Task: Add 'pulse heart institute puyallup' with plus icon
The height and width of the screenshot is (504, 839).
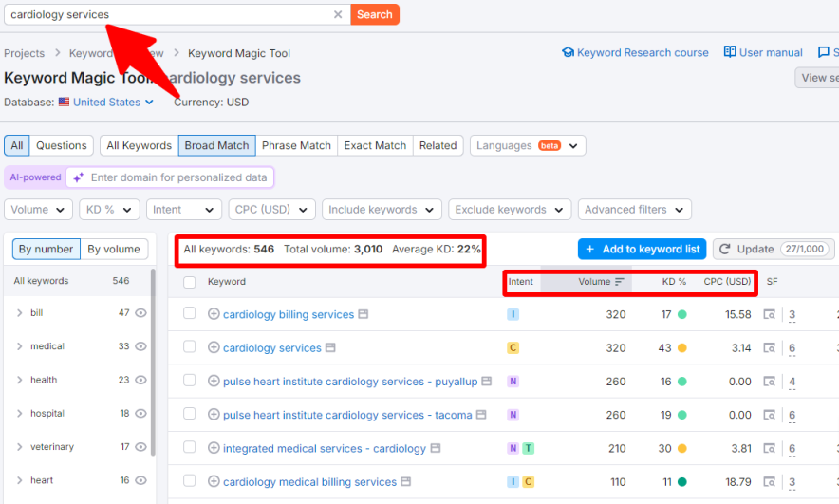Action: pos(214,381)
